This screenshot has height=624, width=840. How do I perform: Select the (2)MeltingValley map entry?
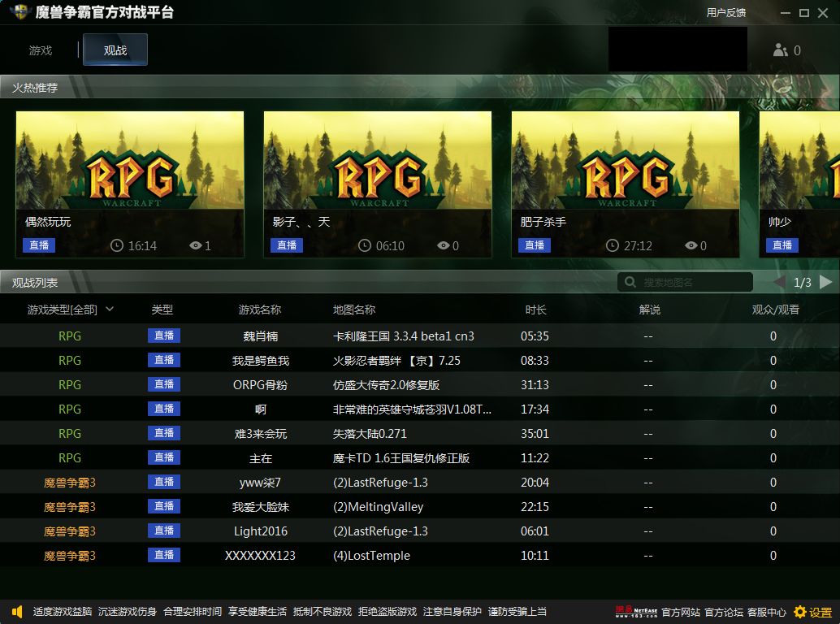pyautogui.click(x=379, y=507)
